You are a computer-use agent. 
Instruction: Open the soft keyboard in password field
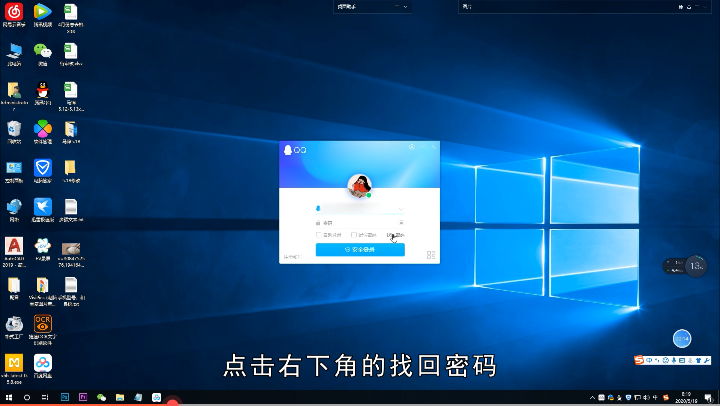point(401,222)
